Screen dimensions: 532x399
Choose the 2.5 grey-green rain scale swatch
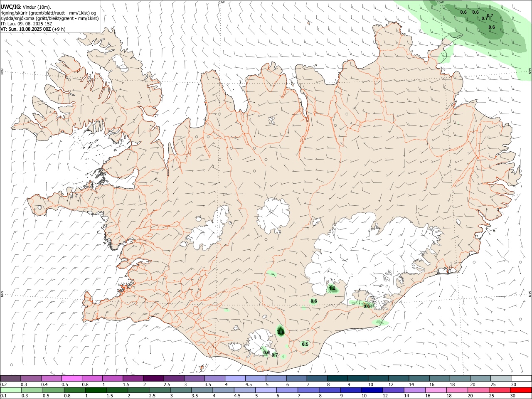tap(160, 390)
